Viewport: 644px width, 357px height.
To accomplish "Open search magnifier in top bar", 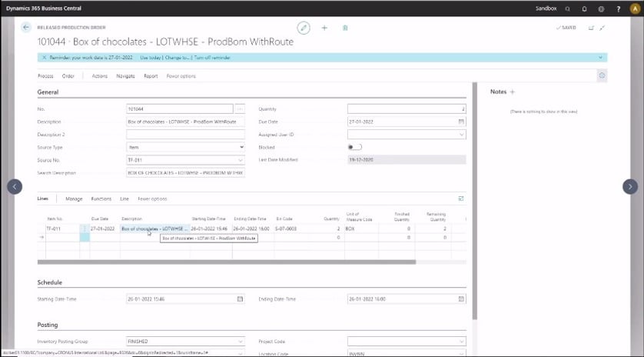I will [x=568, y=8].
